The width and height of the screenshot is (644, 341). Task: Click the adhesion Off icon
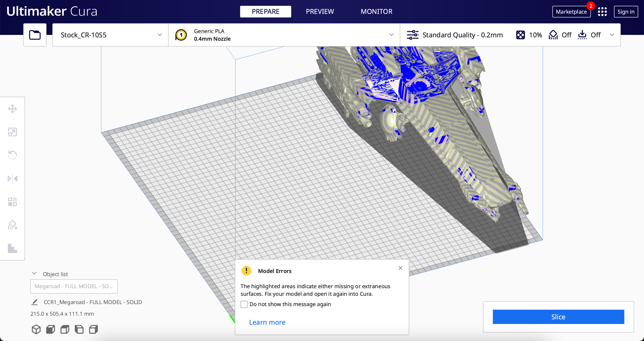point(582,35)
